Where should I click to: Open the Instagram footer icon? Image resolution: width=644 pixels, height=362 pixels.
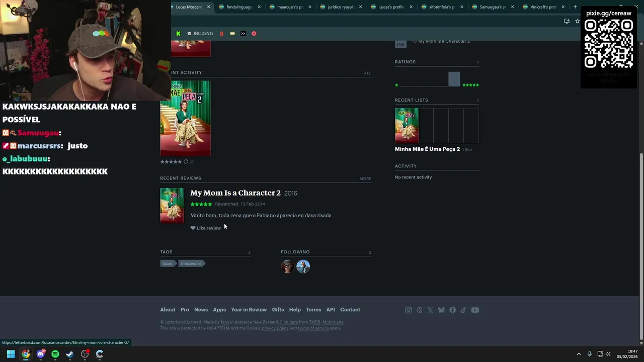click(x=409, y=310)
